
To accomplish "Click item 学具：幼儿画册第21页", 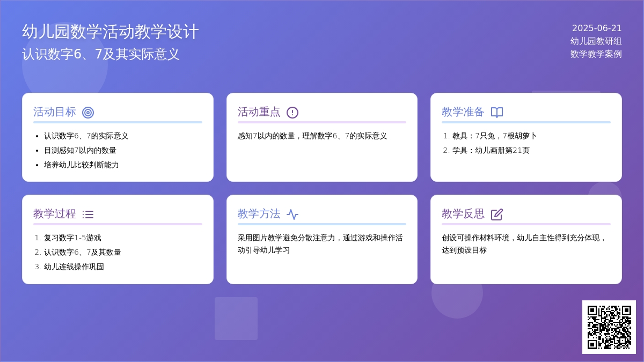I will pyautogui.click(x=491, y=150).
